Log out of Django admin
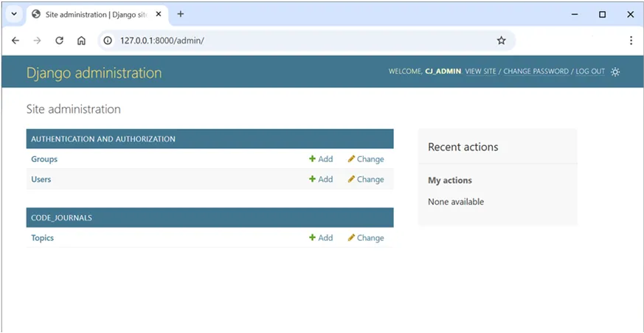Image resolution: width=644 pixels, height=333 pixels. [x=590, y=71]
